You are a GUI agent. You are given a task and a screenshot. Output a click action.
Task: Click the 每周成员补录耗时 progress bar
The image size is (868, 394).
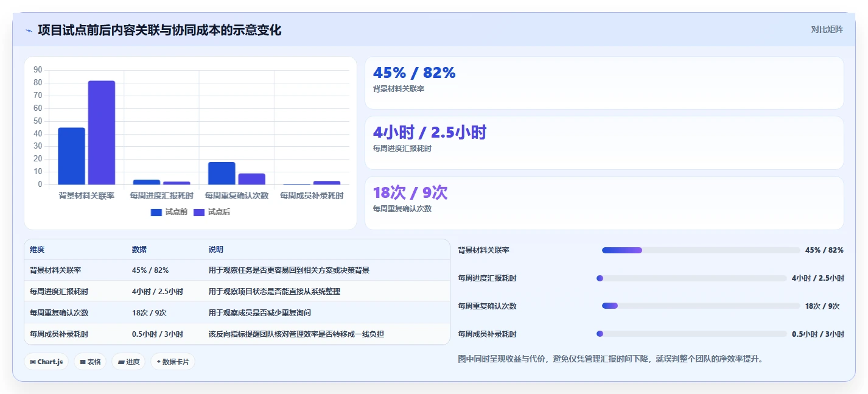tap(691, 334)
